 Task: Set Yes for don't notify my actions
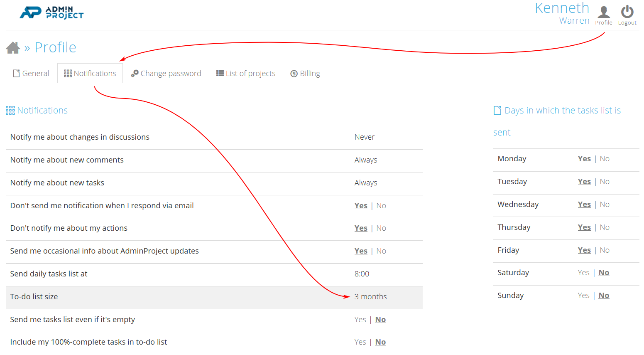(361, 228)
